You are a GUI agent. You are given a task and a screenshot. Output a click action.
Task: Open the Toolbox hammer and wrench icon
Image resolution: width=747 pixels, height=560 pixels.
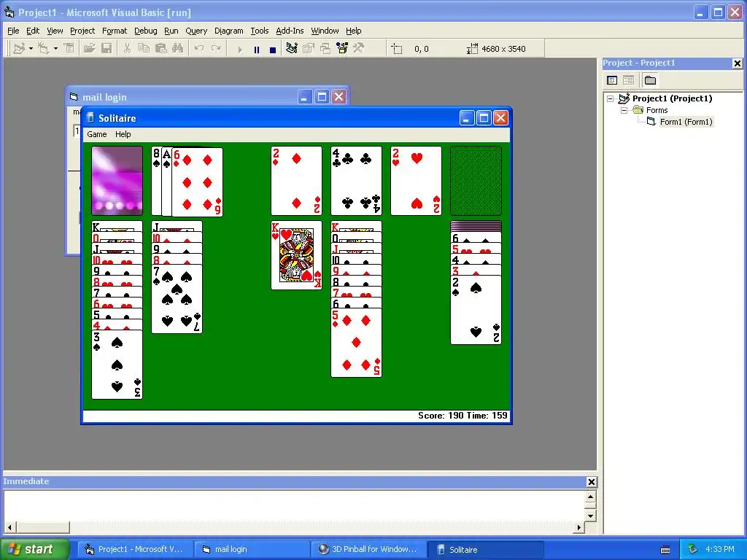[359, 48]
